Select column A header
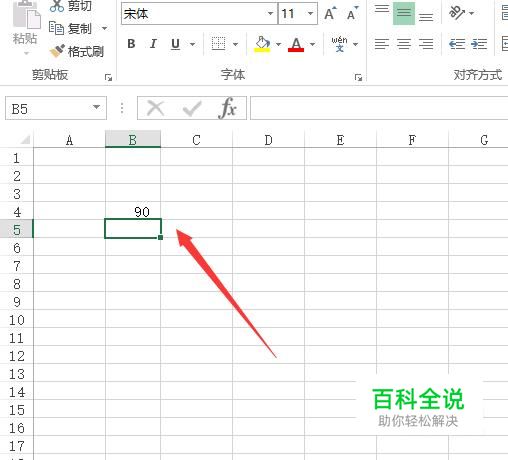 [x=69, y=140]
